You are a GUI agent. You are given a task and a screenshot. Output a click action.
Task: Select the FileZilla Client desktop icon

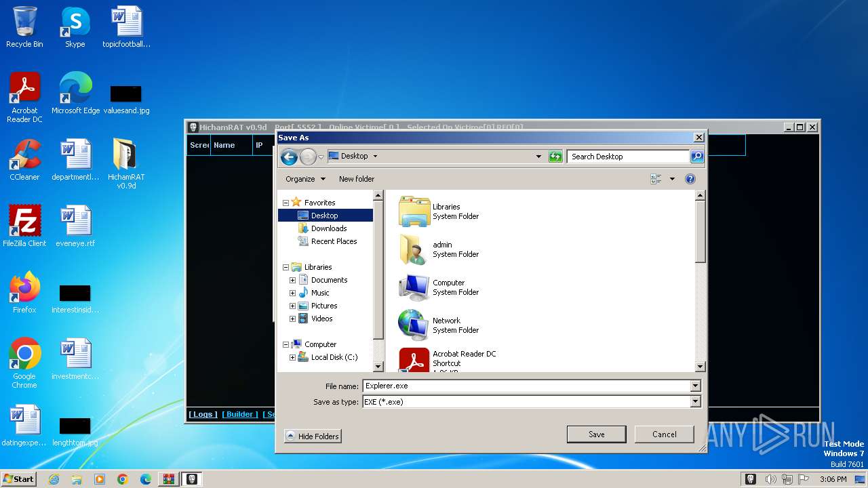click(24, 226)
